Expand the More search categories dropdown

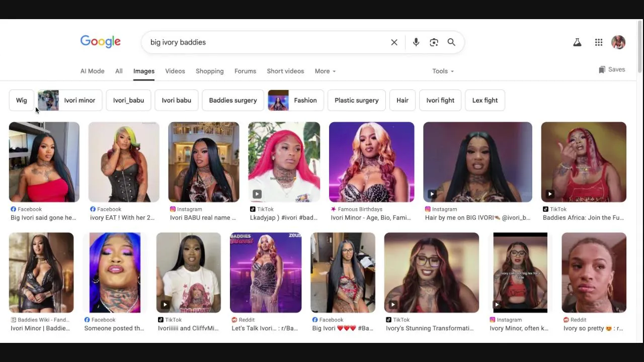point(325,71)
